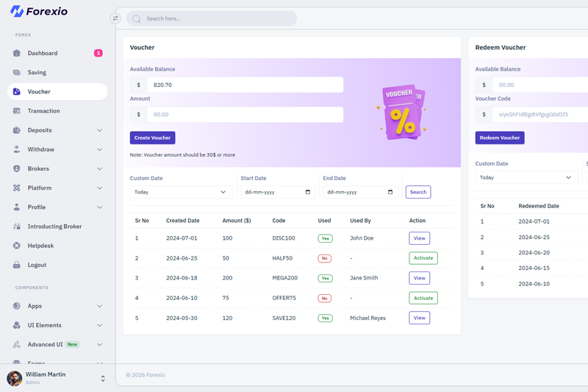Click the Logout lock icon
This screenshot has height=392, width=588.
17,265
